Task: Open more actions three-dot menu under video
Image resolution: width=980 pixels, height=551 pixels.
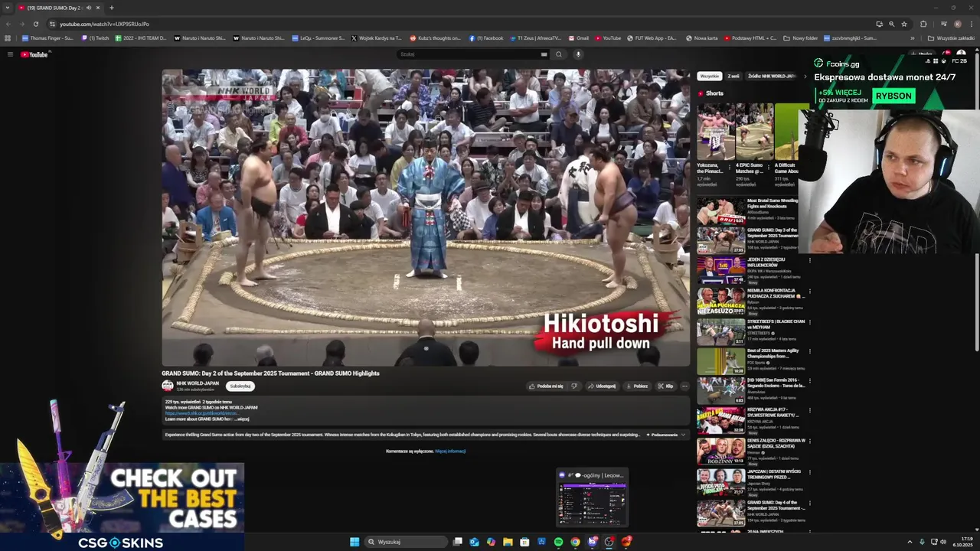Action: pos(684,386)
